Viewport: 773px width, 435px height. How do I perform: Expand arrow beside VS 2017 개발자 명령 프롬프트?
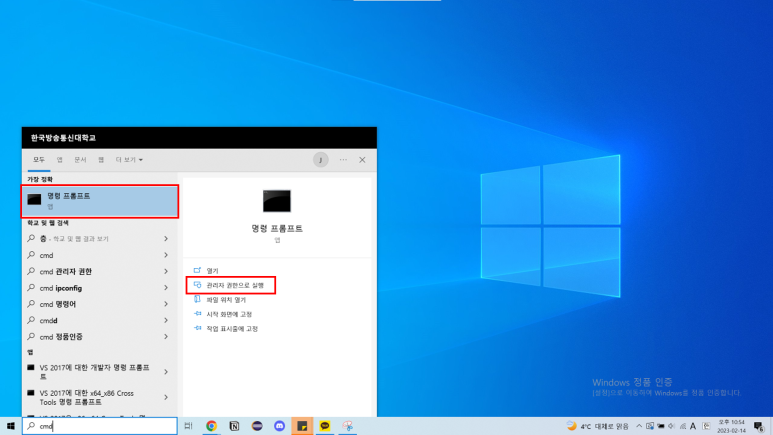coord(166,372)
